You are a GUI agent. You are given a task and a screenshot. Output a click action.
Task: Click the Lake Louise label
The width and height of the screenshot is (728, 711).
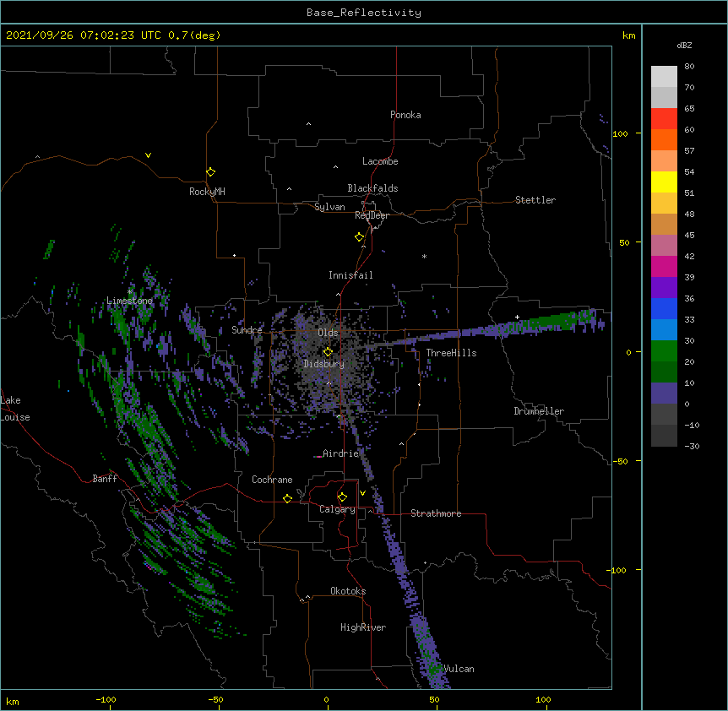14,409
